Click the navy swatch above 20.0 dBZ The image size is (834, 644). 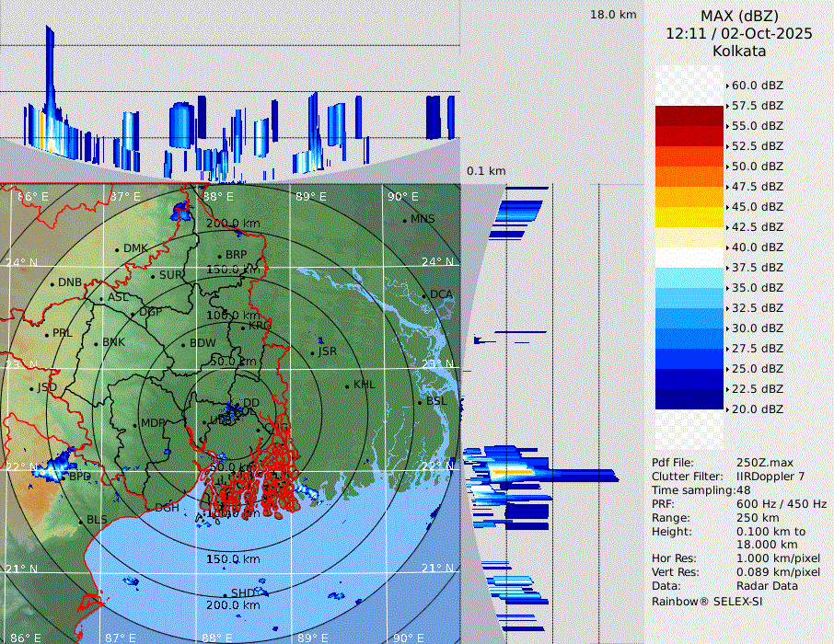[x=689, y=399]
